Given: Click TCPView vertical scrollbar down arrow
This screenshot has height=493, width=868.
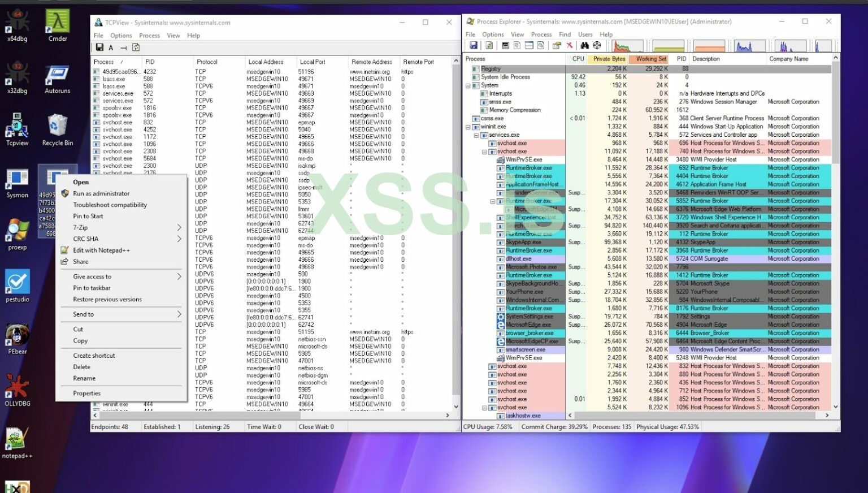Looking at the screenshot, I should [x=456, y=406].
